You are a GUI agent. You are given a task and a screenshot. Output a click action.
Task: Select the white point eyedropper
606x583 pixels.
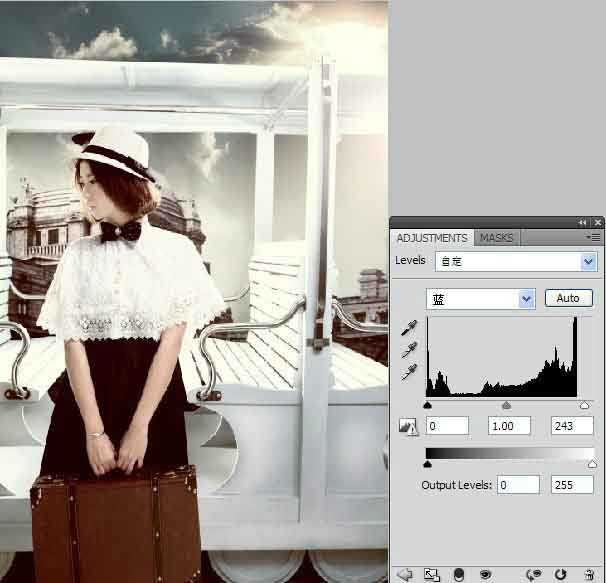[409, 372]
